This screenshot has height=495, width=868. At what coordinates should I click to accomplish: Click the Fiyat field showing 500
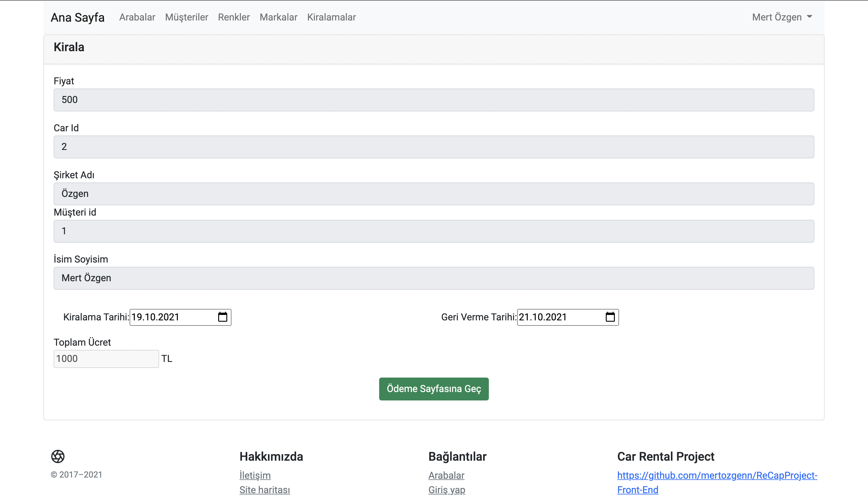point(434,100)
